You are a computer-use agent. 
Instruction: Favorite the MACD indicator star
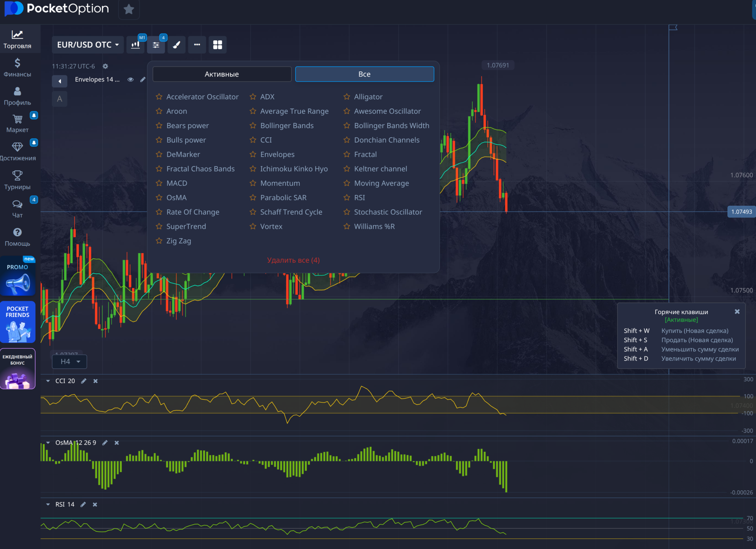(x=159, y=183)
